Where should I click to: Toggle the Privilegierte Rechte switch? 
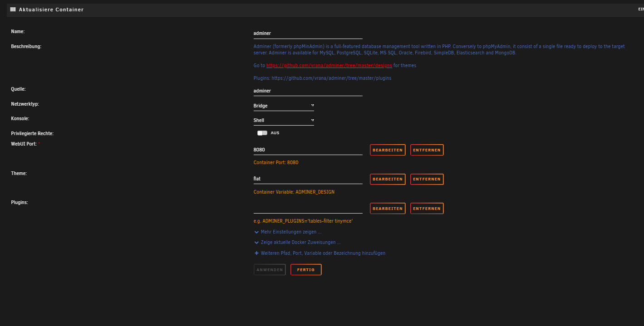pyautogui.click(x=262, y=133)
